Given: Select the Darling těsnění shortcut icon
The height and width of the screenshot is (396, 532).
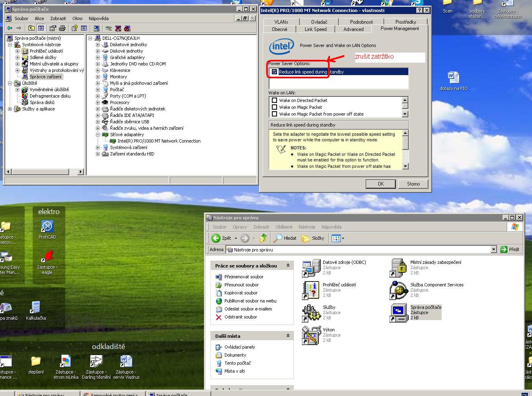Looking at the screenshot, I should click(x=96, y=361).
